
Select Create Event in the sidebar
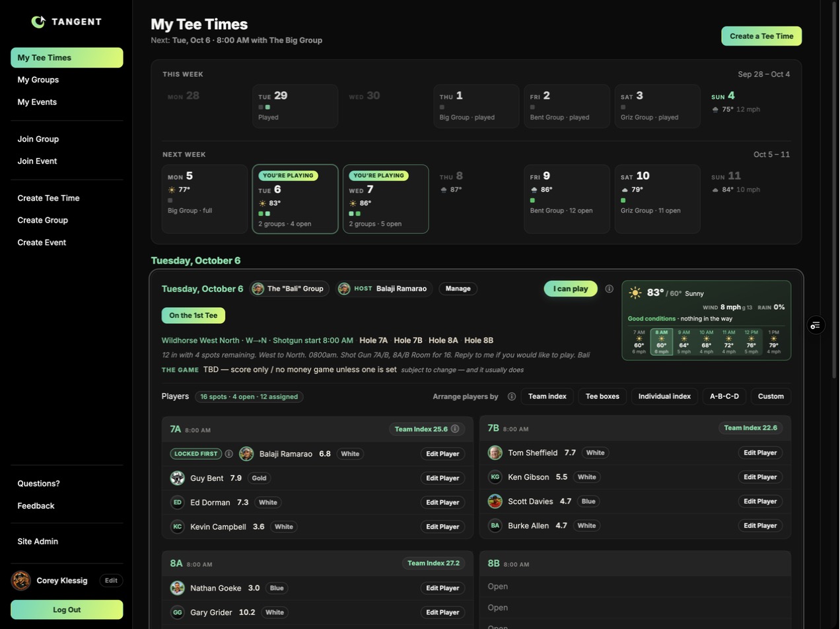pos(67,242)
